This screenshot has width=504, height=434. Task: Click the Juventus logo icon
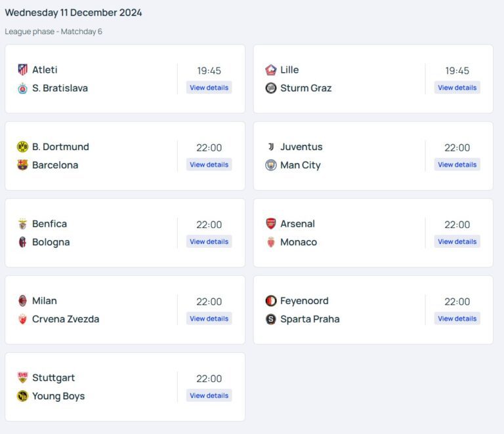coord(271,147)
